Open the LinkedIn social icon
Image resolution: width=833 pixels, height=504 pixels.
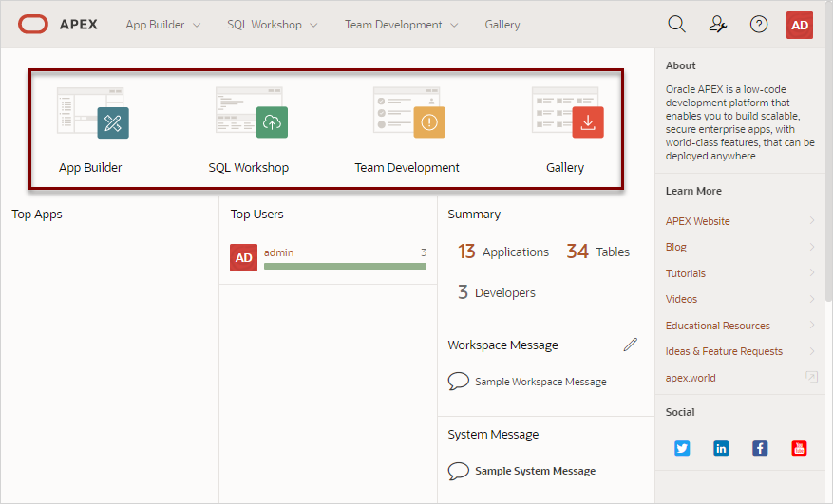pos(721,448)
